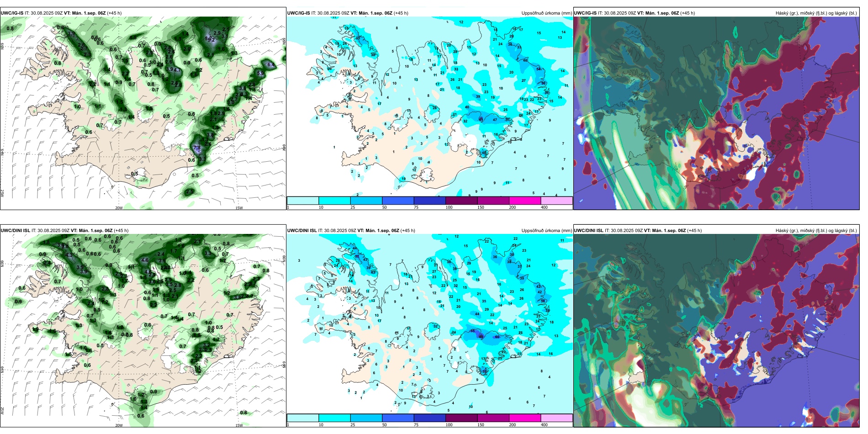Image resolution: width=868 pixels, height=434 pixels.
Task: Click the over 400 mm pink swatch in the top legend
Action: [556, 201]
